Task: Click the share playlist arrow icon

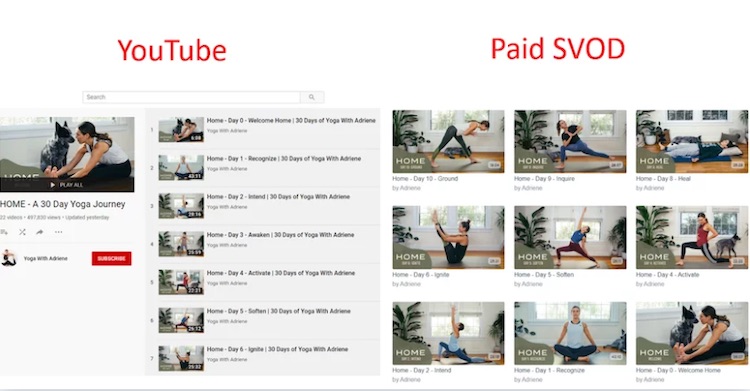Action: (40, 232)
